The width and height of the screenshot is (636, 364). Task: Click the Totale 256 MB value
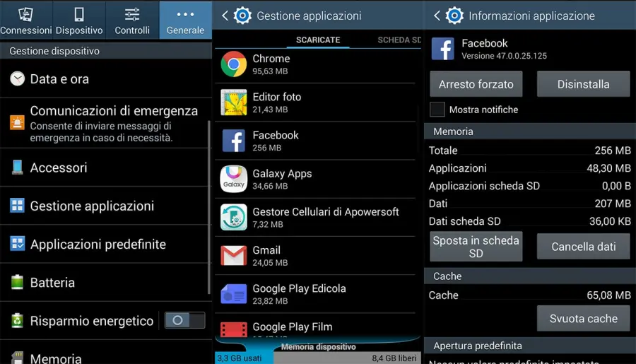[613, 151]
